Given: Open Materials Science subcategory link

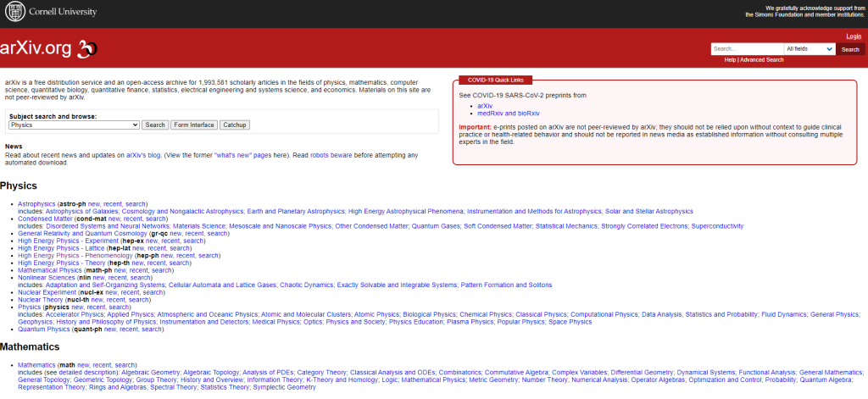Looking at the screenshot, I should (199, 226).
